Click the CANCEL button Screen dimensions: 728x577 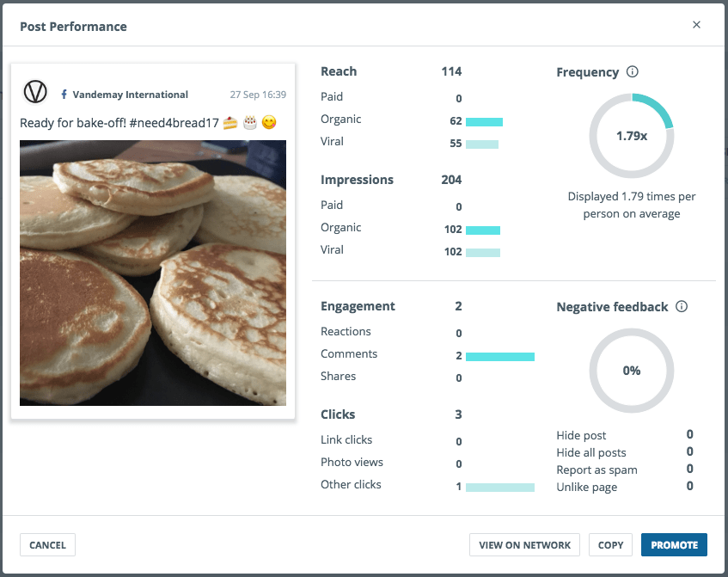coord(47,545)
